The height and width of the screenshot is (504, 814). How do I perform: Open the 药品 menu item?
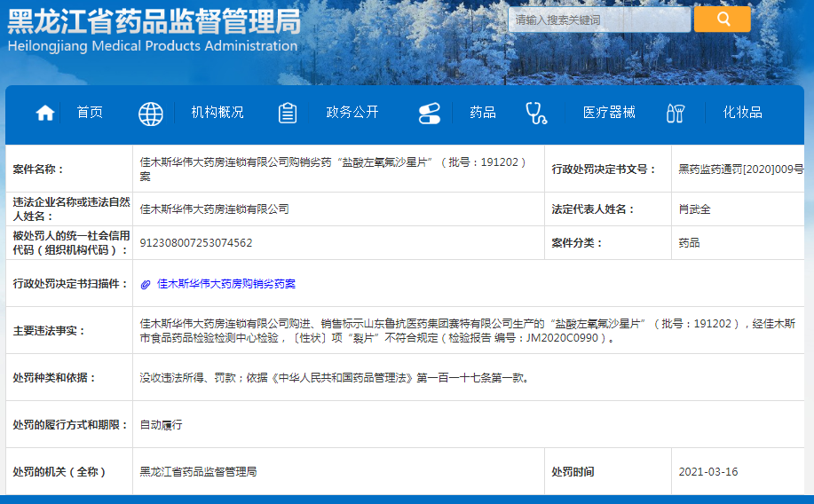483,112
